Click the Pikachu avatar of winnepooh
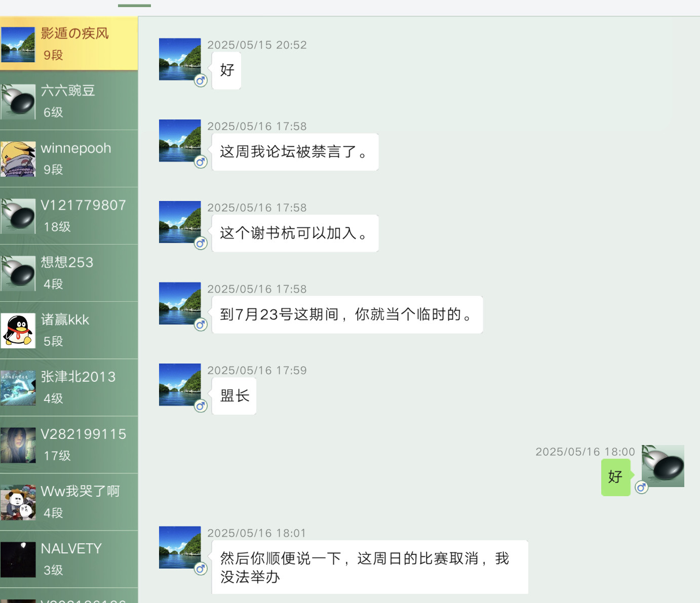700x603 pixels. coord(18,159)
